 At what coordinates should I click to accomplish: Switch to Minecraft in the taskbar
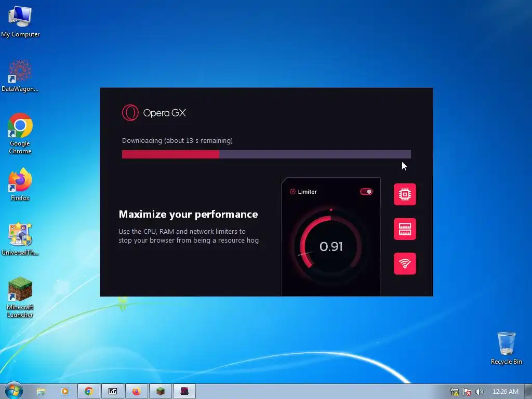tap(161, 392)
